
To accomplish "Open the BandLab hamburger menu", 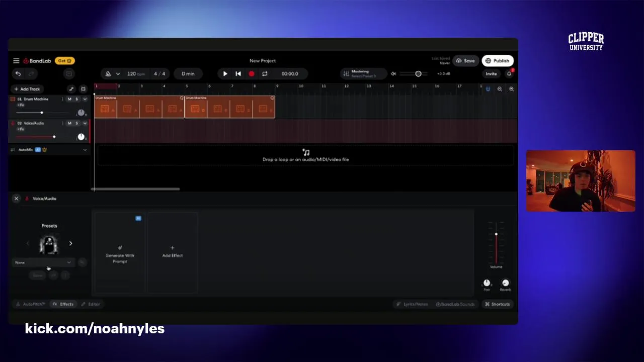I will 16,61.
